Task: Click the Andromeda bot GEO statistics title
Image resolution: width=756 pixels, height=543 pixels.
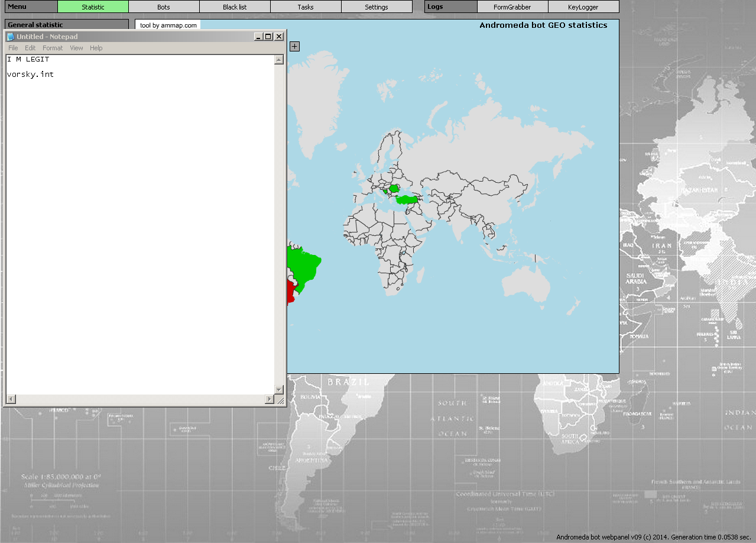Action: pyautogui.click(x=543, y=25)
